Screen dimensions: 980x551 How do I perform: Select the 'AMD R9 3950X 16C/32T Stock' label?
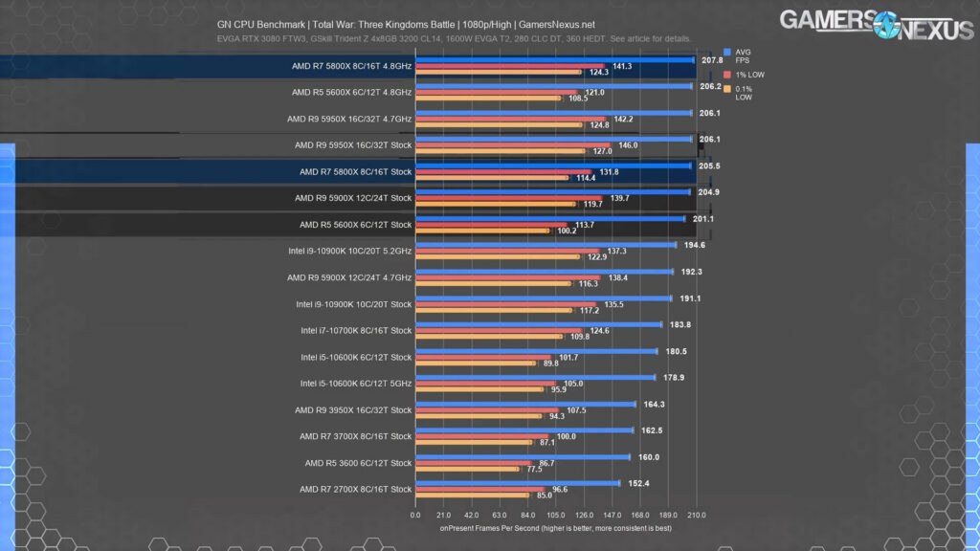pyautogui.click(x=353, y=410)
